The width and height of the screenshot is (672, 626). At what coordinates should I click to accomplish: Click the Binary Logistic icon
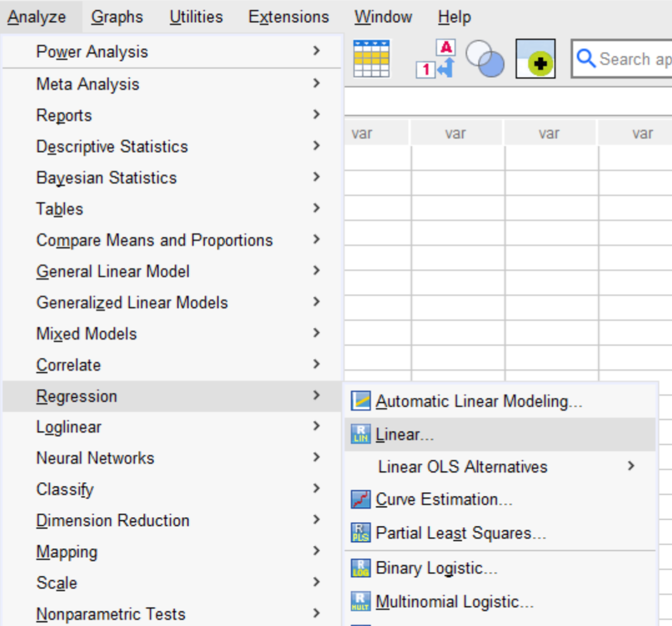click(x=361, y=568)
